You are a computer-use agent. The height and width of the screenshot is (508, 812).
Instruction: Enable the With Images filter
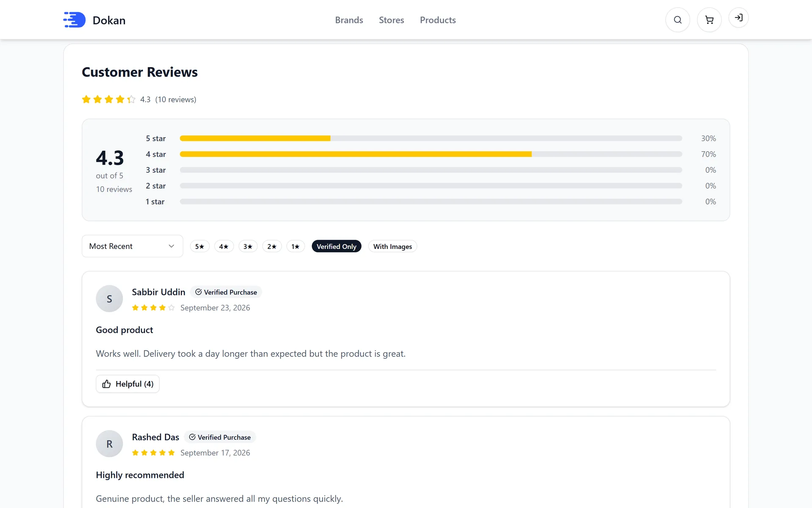[392, 246]
